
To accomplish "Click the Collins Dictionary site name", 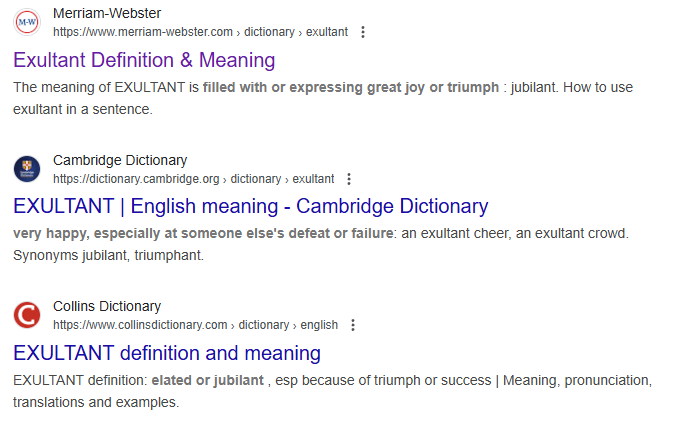I will coord(107,306).
